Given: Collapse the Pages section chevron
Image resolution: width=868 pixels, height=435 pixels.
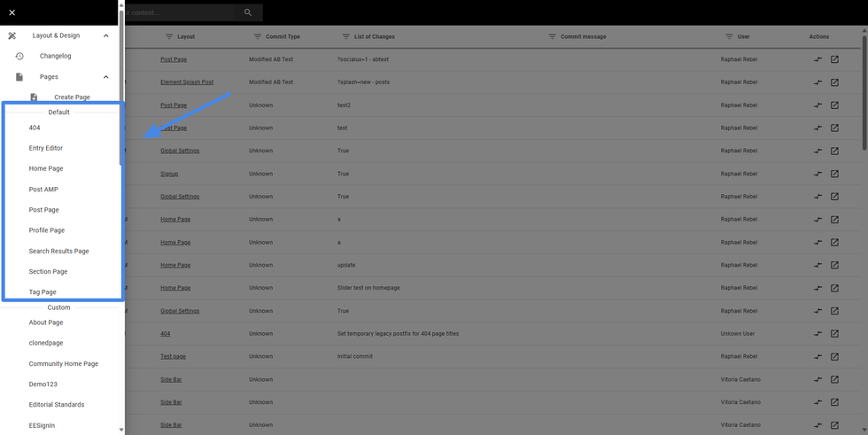Looking at the screenshot, I should 106,77.
